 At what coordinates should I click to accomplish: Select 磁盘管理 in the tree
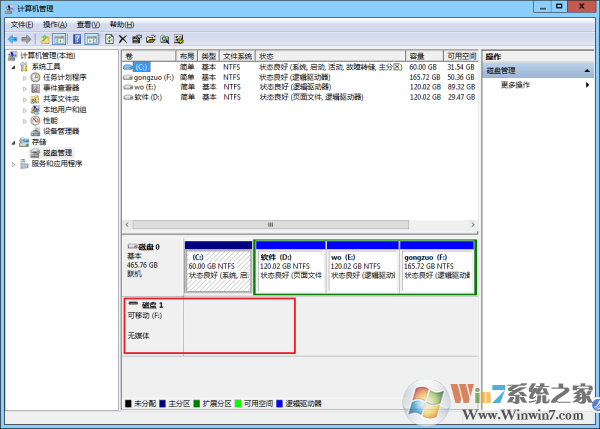[x=57, y=153]
